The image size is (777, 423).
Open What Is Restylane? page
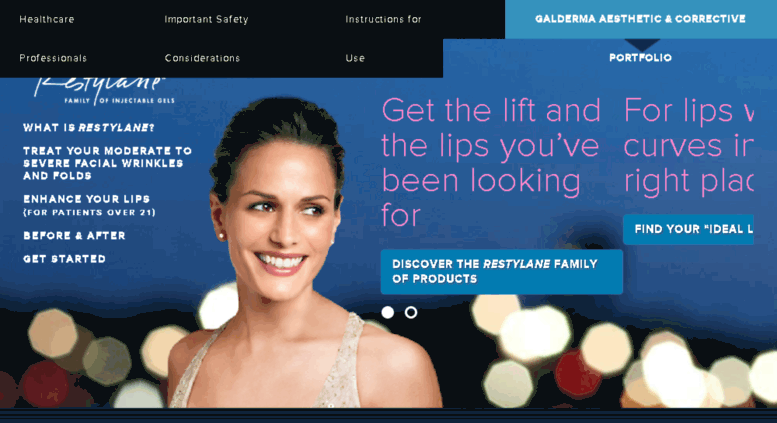pyautogui.click(x=89, y=128)
